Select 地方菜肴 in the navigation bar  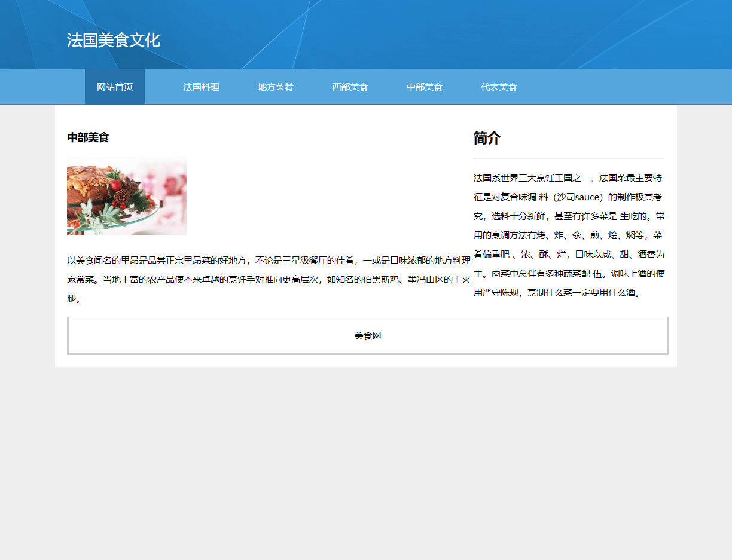pyautogui.click(x=276, y=87)
